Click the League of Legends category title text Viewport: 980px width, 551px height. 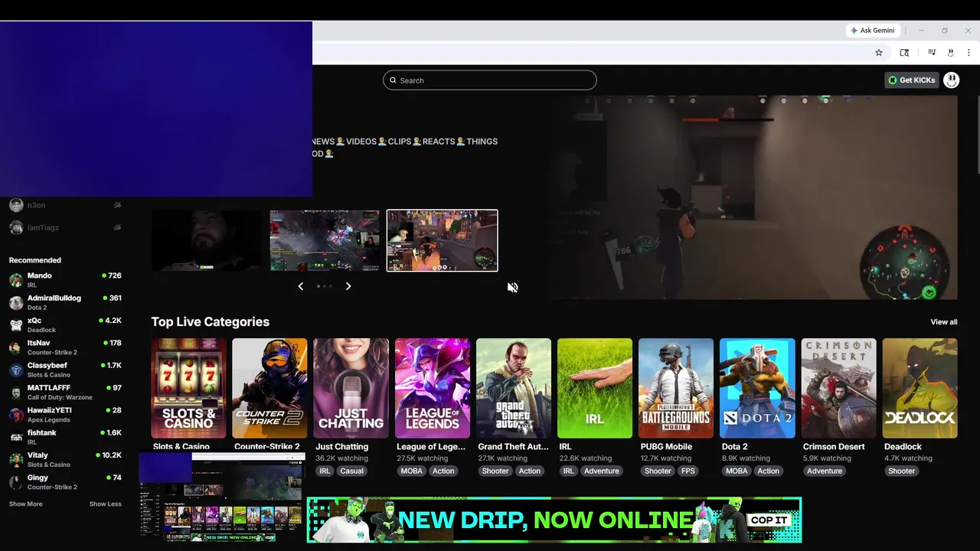coord(431,447)
